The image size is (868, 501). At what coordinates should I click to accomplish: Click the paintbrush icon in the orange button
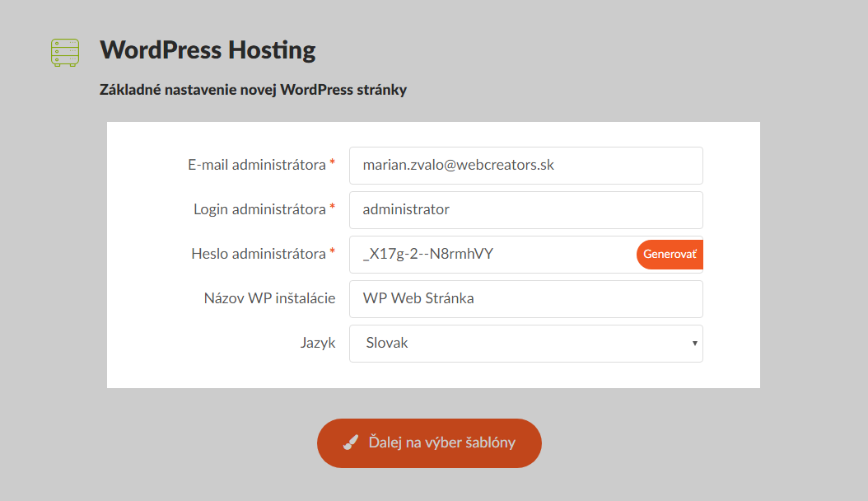tap(351, 443)
